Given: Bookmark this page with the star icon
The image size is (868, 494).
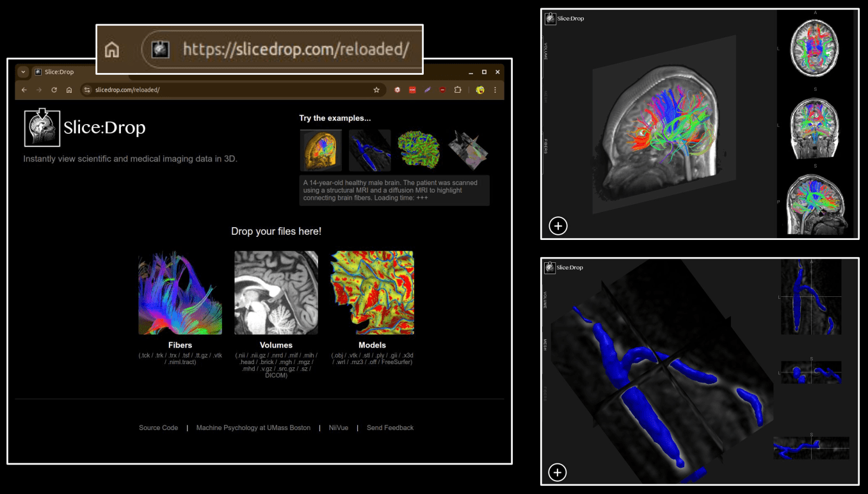Looking at the screenshot, I should [376, 90].
